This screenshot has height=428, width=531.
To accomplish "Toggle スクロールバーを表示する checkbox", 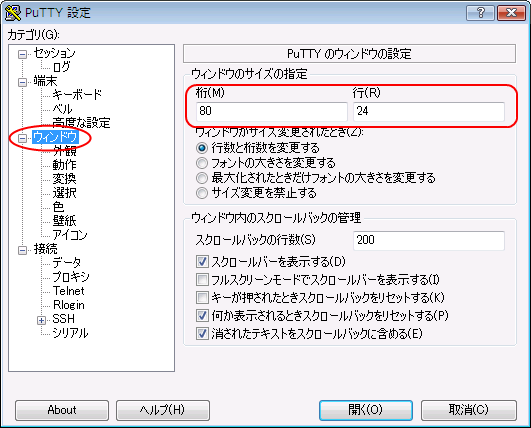I will pos(202,262).
